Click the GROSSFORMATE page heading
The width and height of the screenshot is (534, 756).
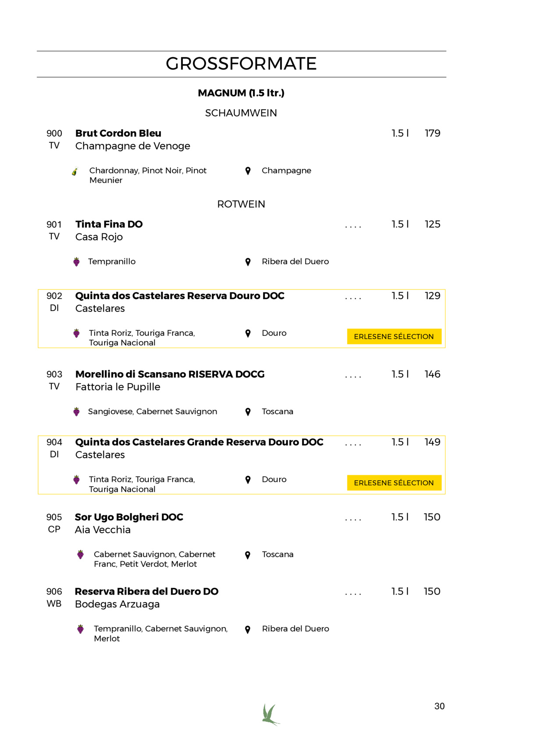point(241,64)
